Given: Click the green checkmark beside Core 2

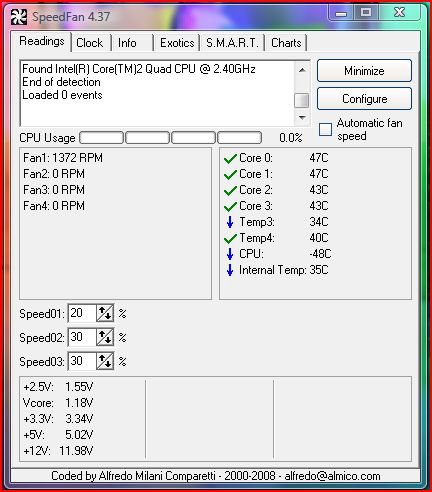Looking at the screenshot, I should pyautogui.click(x=230, y=190).
